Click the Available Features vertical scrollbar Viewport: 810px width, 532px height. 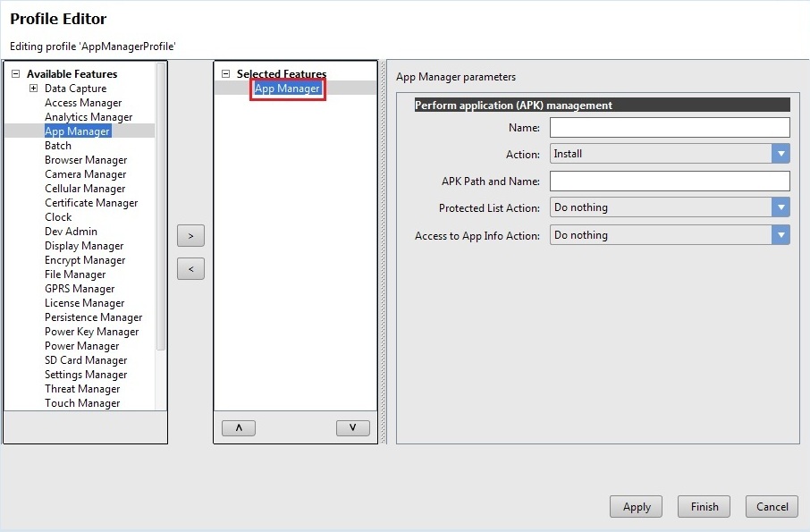pos(161,206)
